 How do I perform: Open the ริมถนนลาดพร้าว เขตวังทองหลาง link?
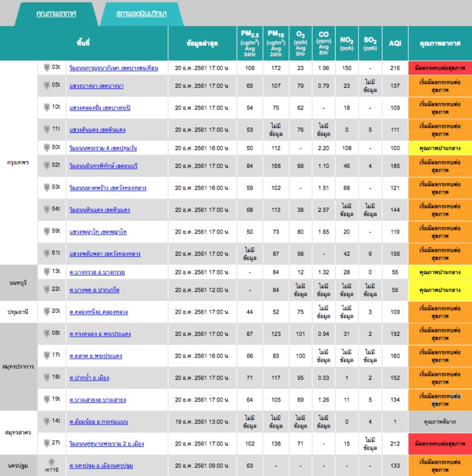pos(108,188)
